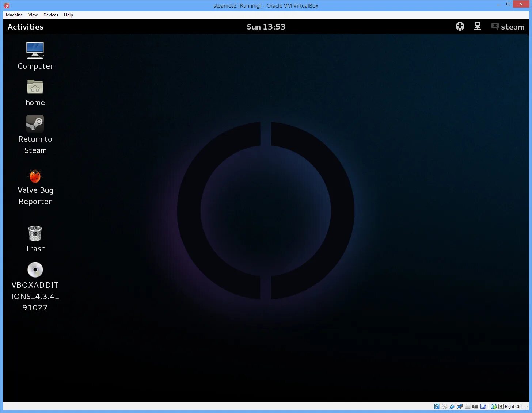Open the Help menu
Screen dimensions: 532x413
(68, 15)
